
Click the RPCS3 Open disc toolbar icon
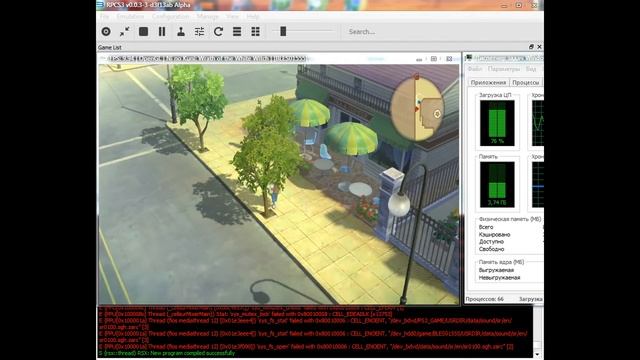106,31
